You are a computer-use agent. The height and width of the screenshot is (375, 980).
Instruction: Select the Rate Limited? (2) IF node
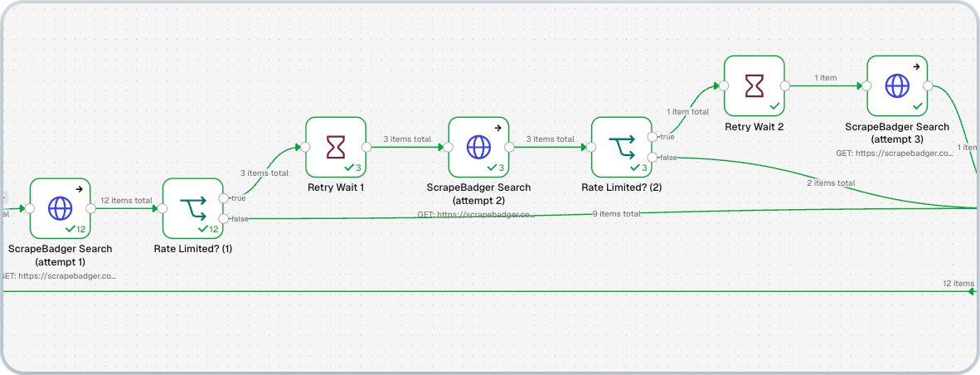622,147
